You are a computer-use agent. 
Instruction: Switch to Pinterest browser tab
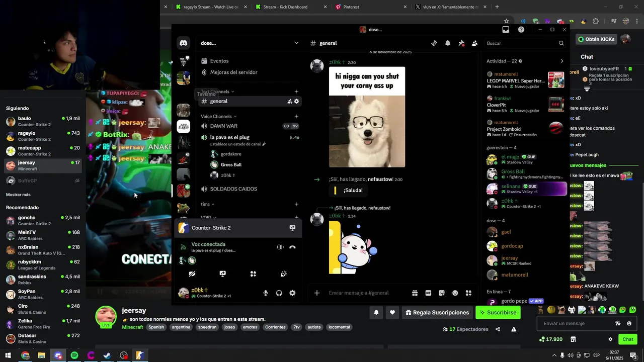371,7
